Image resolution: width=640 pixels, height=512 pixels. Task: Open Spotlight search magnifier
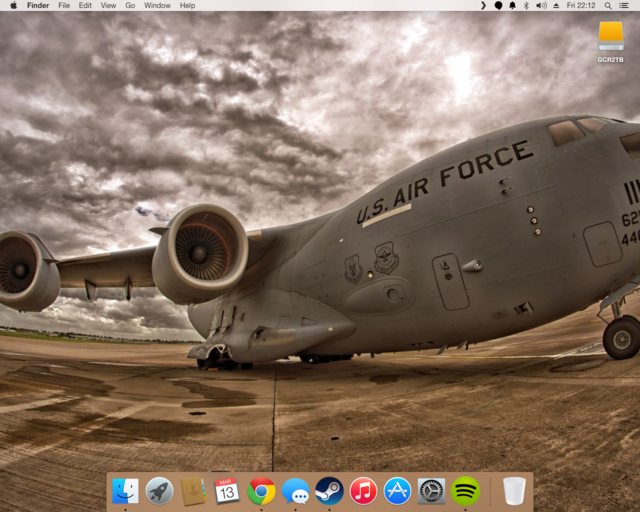[x=608, y=5]
